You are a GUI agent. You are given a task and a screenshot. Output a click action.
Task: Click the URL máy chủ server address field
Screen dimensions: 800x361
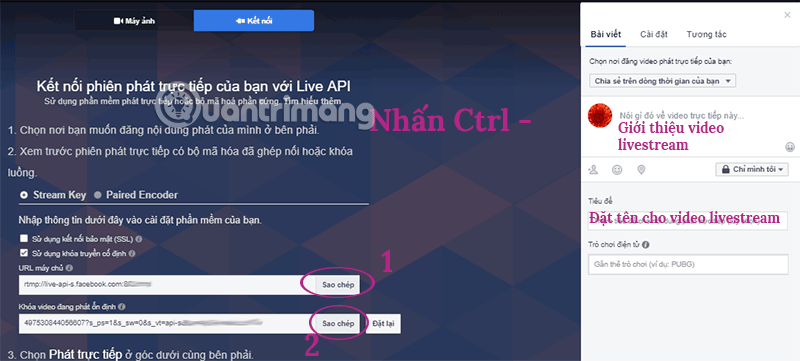point(167,285)
